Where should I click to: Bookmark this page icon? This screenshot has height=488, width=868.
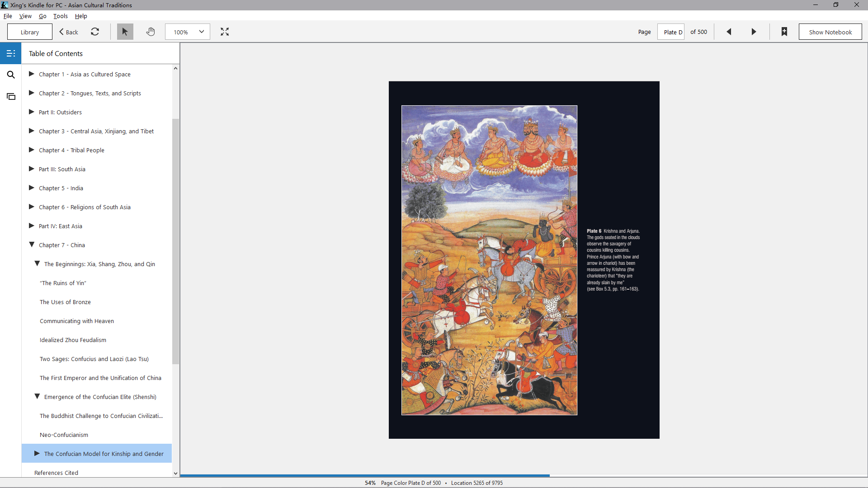point(784,32)
